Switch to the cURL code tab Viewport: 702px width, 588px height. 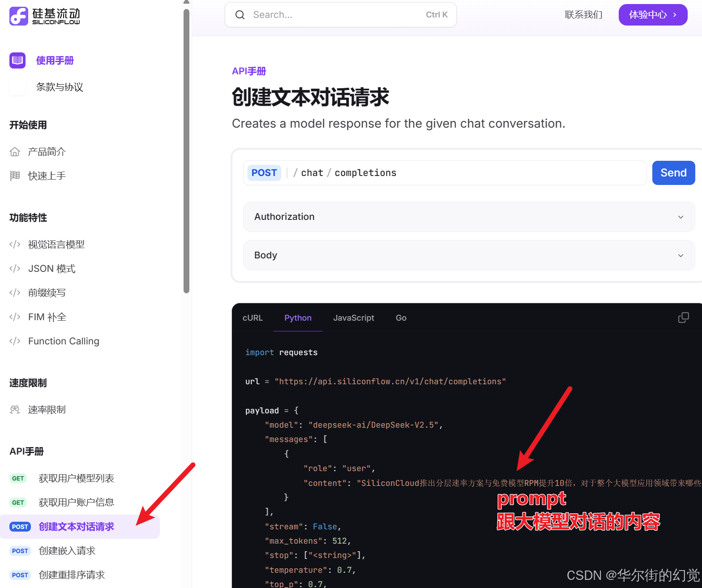pos(253,318)
